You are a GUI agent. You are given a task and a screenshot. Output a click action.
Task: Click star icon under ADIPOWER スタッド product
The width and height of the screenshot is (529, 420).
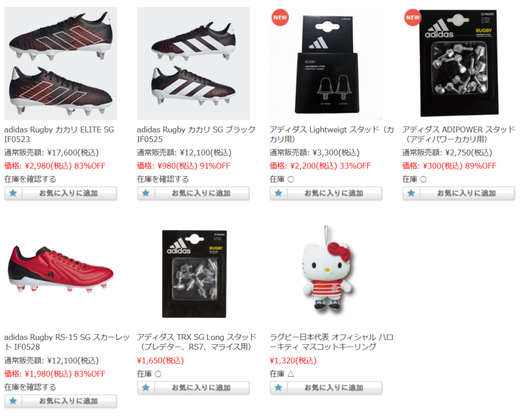[x=411, y=193]
